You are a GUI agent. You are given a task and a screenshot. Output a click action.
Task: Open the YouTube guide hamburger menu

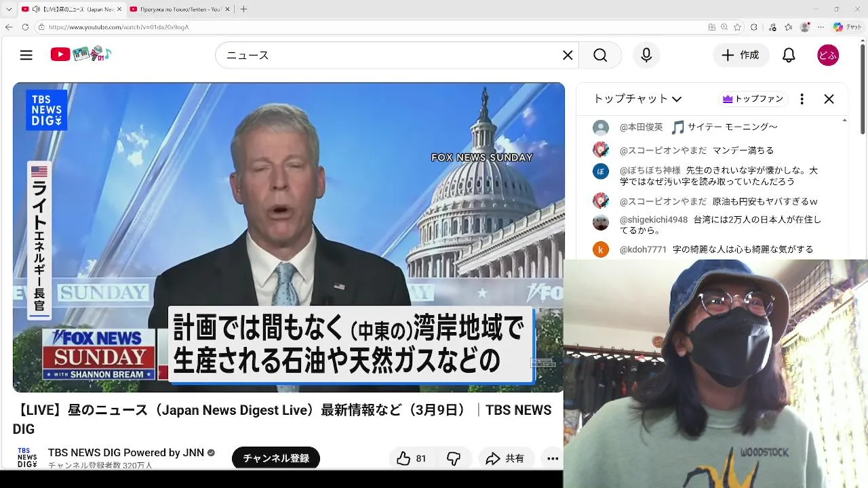pos(26,55)
